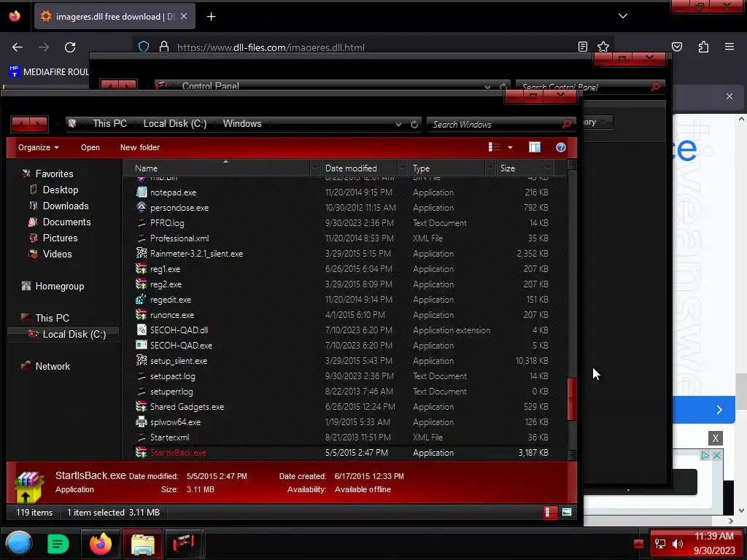Open Firefox extensions puzzle icon
747x560 pixels.
tap(703, 47)
